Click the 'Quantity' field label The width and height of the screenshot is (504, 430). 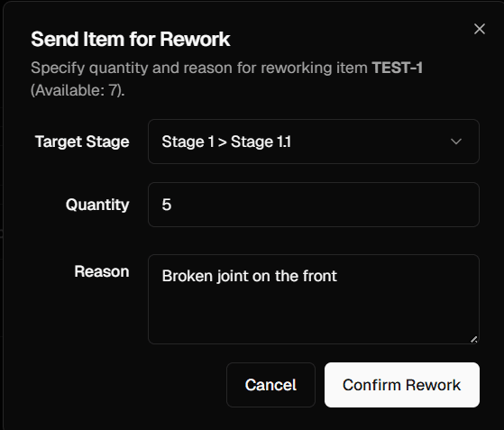coord(97,205)
